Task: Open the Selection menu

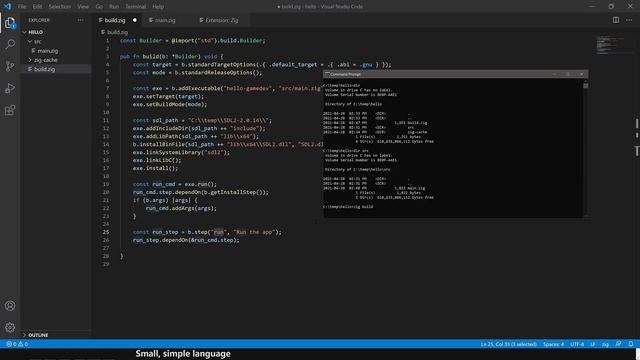Action: pyautogui.click(x=60, y=7)
